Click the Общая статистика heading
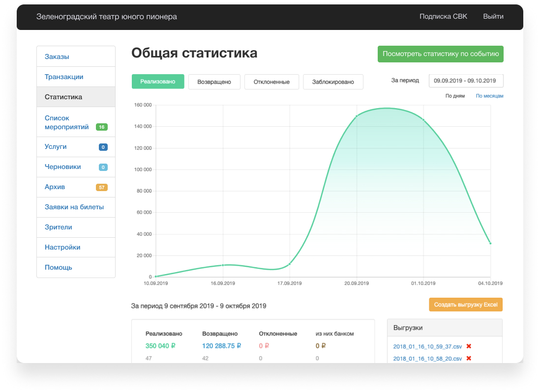 pyautogui.click(x=194, y=53)
